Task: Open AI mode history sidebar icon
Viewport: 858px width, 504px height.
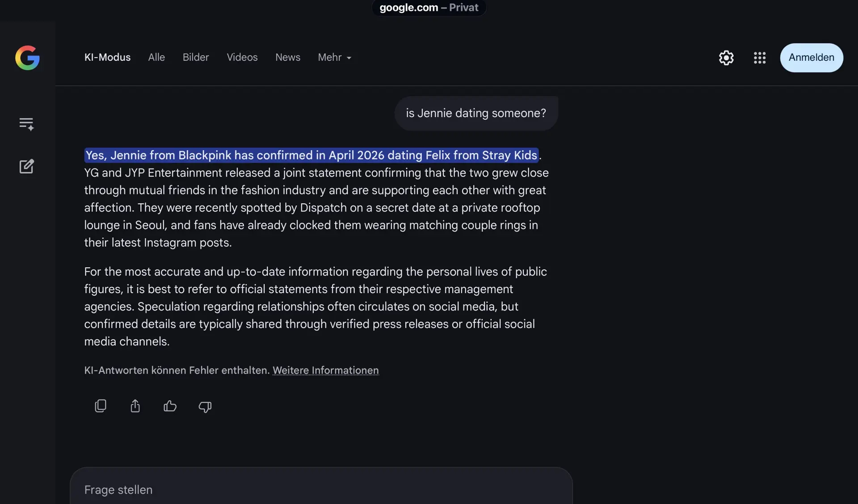Action: click(x=26, y=124)
